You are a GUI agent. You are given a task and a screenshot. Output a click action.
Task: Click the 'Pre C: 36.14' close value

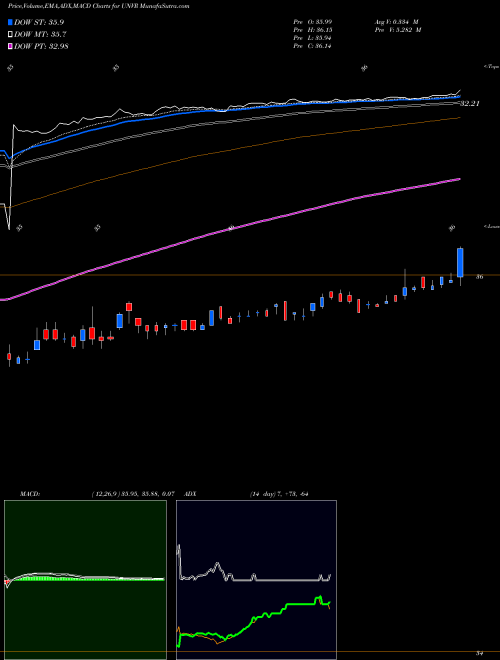(312, 46)
